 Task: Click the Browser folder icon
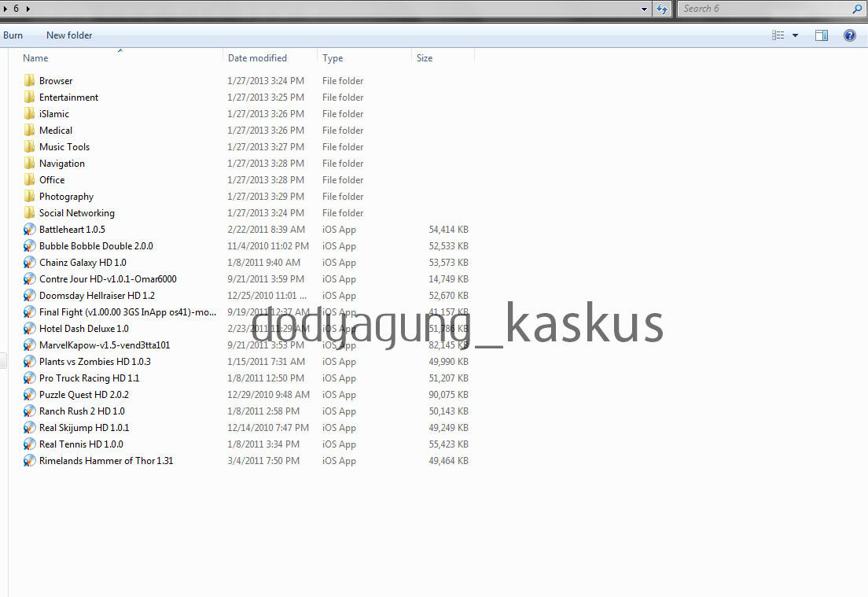pos(29,81)
